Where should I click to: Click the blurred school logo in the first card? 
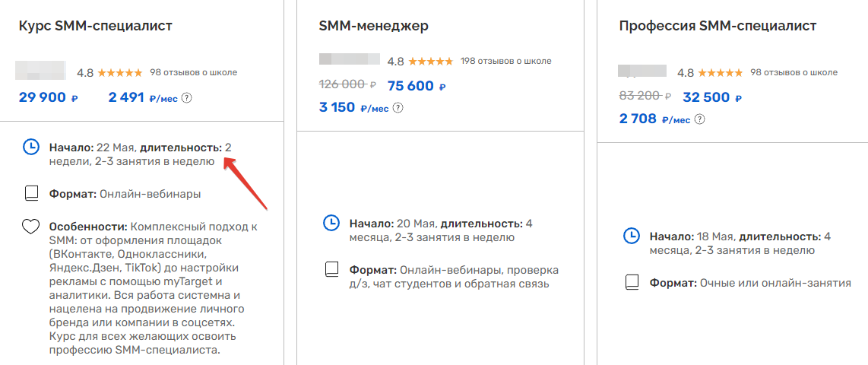tap(41, 71)
